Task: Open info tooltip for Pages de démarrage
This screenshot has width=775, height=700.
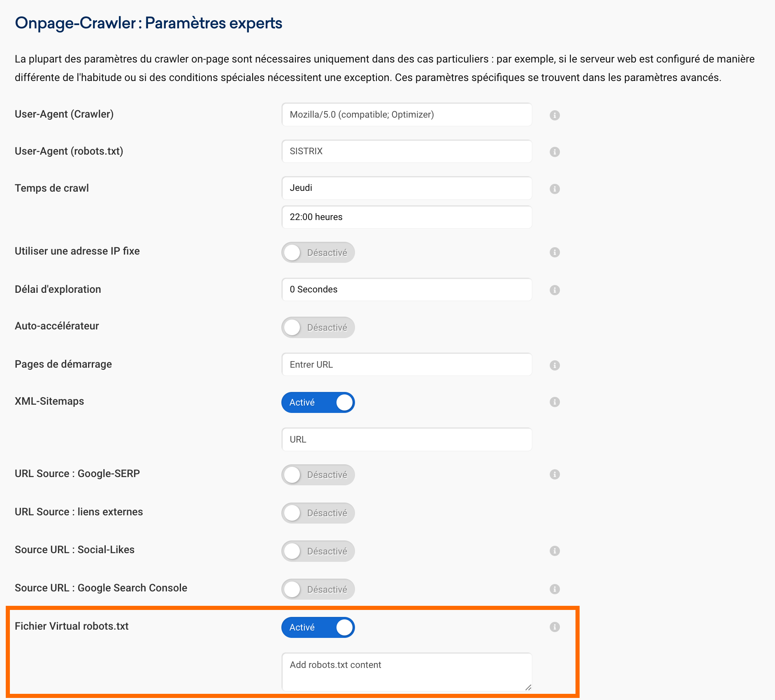Action: tap(555, 364)
